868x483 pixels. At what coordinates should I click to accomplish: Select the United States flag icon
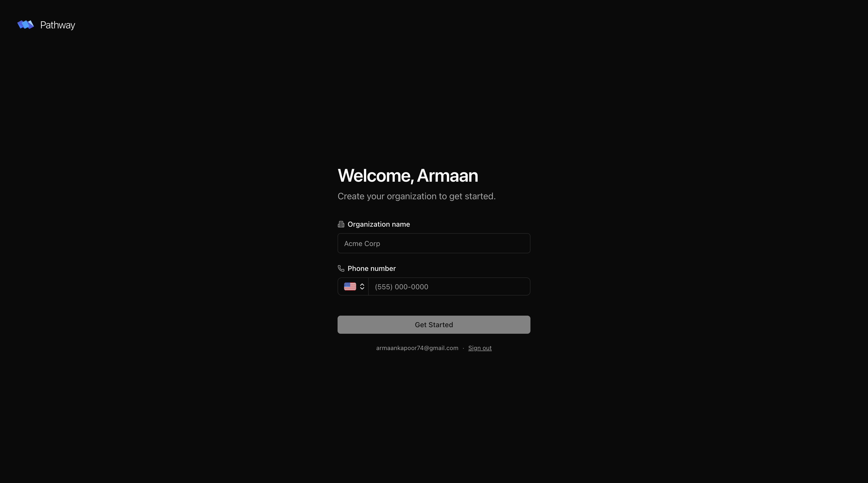pos(350,286)
